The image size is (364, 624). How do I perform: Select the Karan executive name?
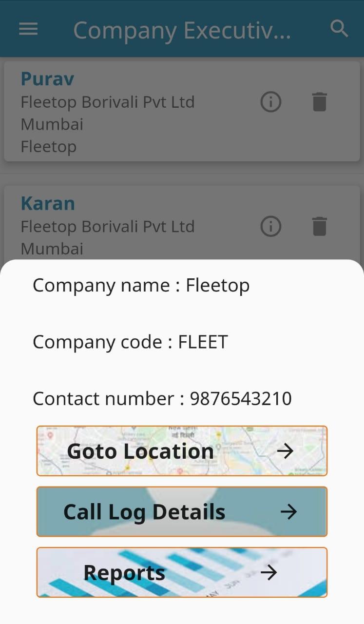pyautogui.click(x=48, y=203)
